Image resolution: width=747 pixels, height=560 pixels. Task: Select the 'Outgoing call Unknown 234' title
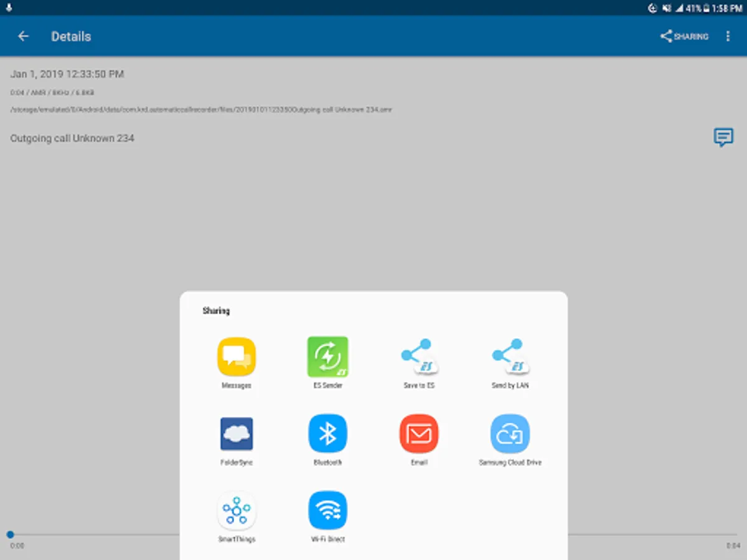point(72,138)
